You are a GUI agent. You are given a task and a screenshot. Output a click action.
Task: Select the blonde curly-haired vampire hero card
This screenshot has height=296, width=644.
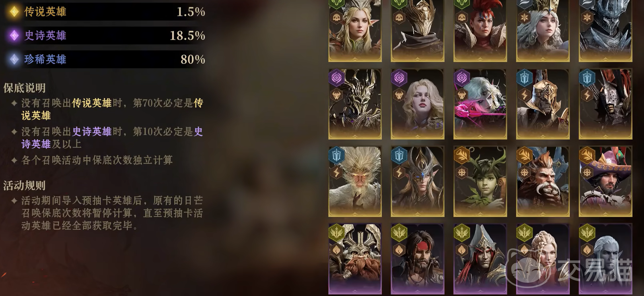click(417, 104)
